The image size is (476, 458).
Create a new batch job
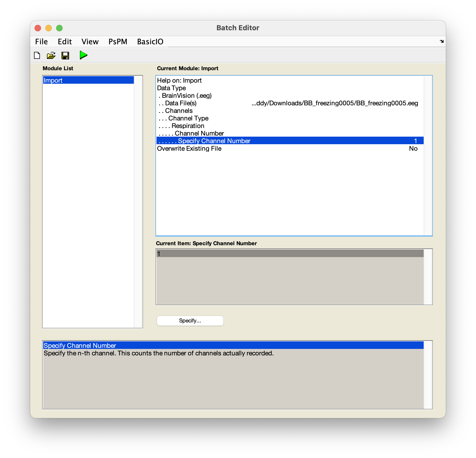pyautogui.click(x=37, y=55)
